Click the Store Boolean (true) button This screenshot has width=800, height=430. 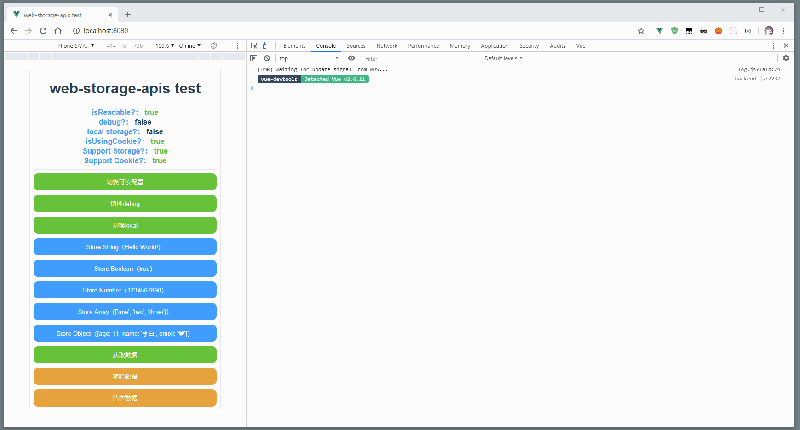(x=126, y=268)
